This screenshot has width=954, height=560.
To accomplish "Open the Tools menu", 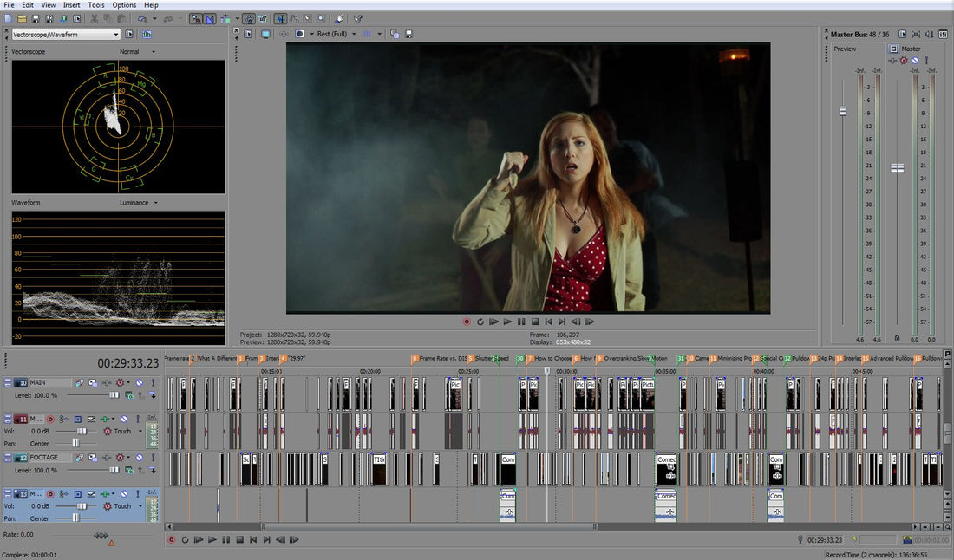I will 95,5.
